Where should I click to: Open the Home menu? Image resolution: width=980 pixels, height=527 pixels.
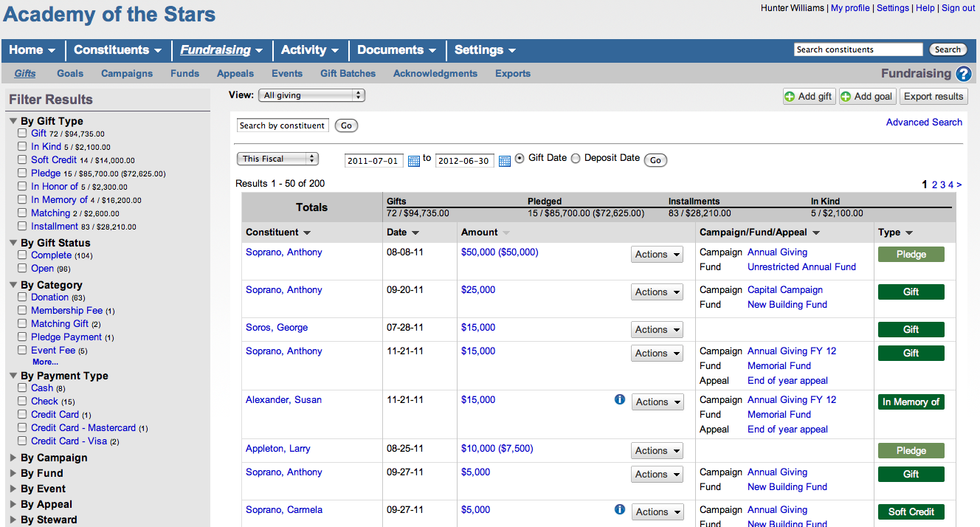tap(32, 50)
